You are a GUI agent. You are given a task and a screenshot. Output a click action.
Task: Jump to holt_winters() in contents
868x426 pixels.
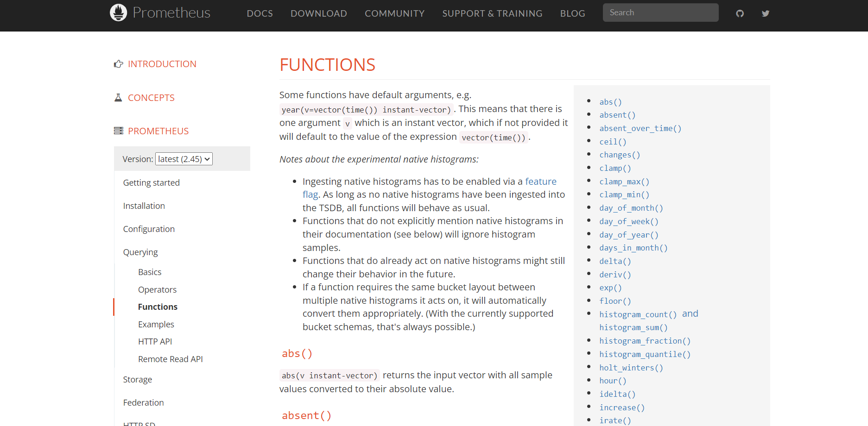631,368
